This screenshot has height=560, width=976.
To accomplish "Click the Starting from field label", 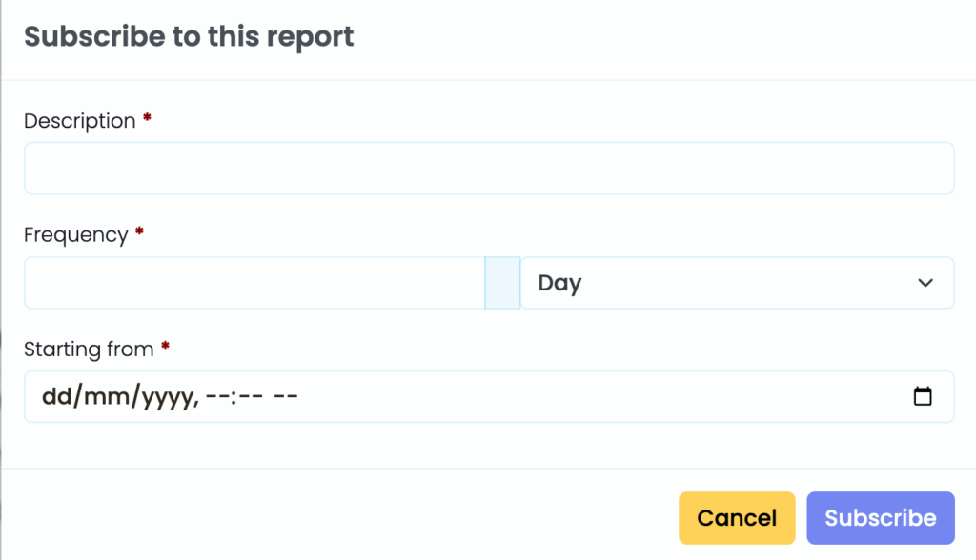I will [x=89, y=350].
